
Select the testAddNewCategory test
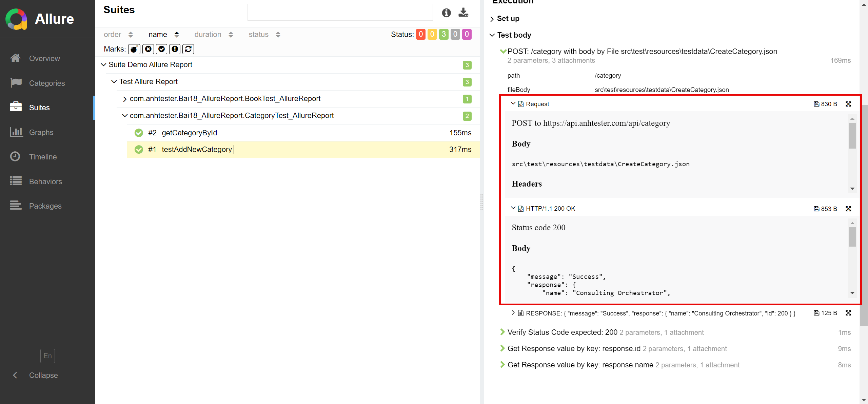click(x=303, y=150)
